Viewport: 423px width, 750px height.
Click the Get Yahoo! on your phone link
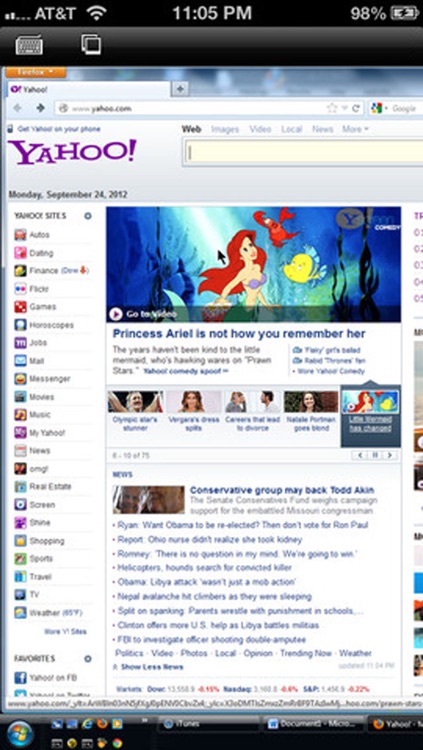(x=58, y=129)
